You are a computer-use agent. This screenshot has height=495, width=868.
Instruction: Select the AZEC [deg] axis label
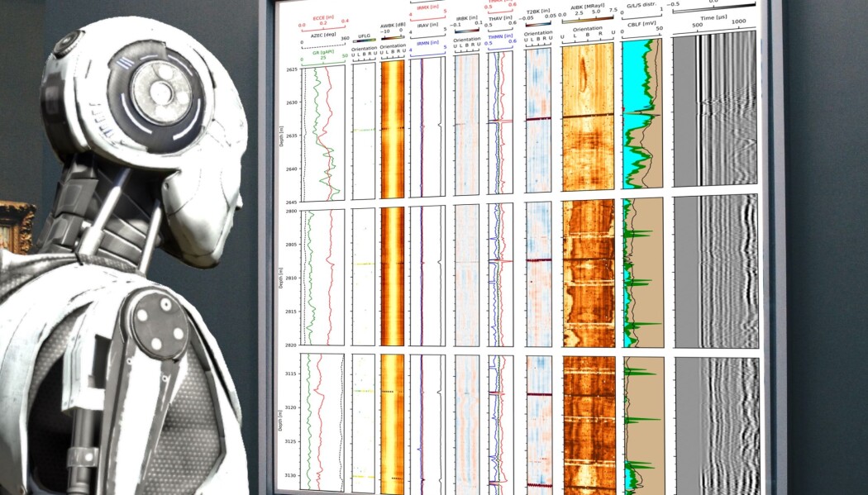[323, 34]
